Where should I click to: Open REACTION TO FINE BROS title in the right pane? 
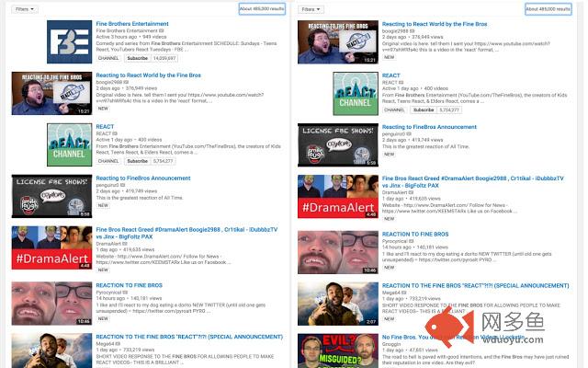(x=415, y=234)
